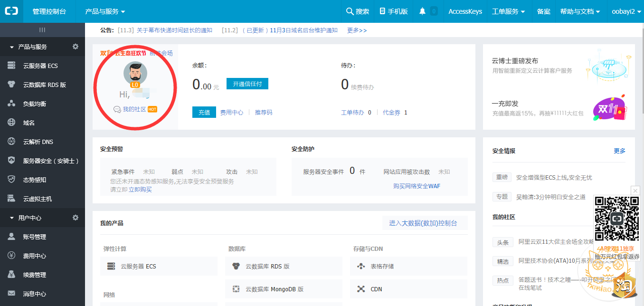644x306 pixels.
Task: Click the 开通信任付 button
Action: point(247,84)
